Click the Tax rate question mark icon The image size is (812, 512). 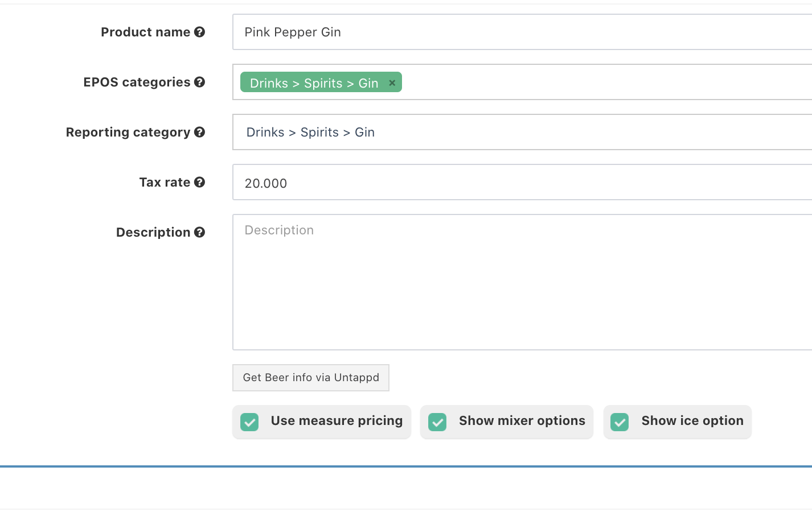[x=199, y=182]
